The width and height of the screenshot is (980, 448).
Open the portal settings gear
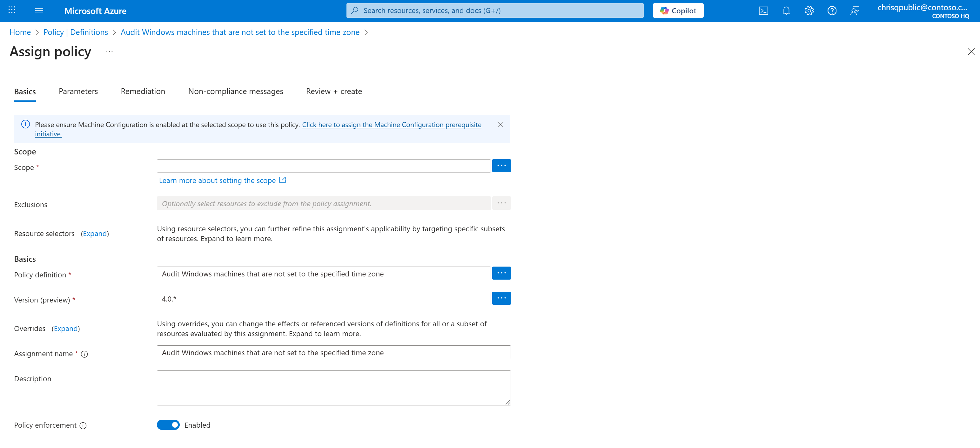809,10
